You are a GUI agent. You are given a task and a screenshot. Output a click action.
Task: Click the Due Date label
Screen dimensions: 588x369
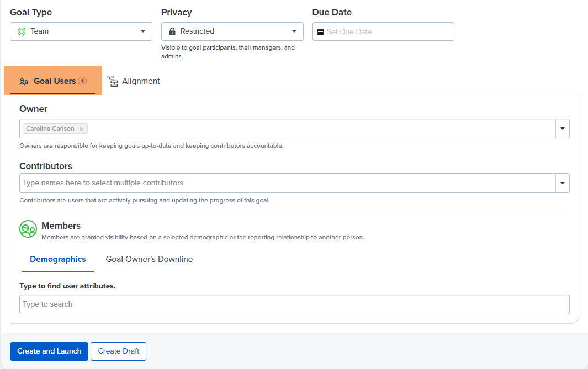point(332,12)
